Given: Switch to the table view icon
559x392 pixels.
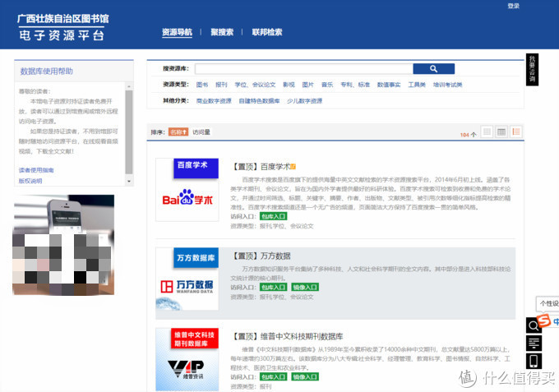Looking at the screenshot, I should 501,131.
